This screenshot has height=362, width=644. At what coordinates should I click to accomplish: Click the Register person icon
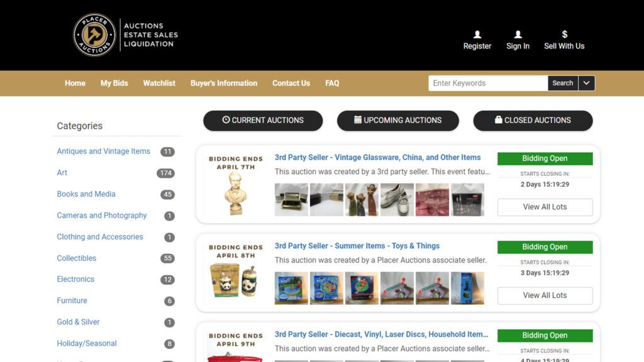point(477,35)
